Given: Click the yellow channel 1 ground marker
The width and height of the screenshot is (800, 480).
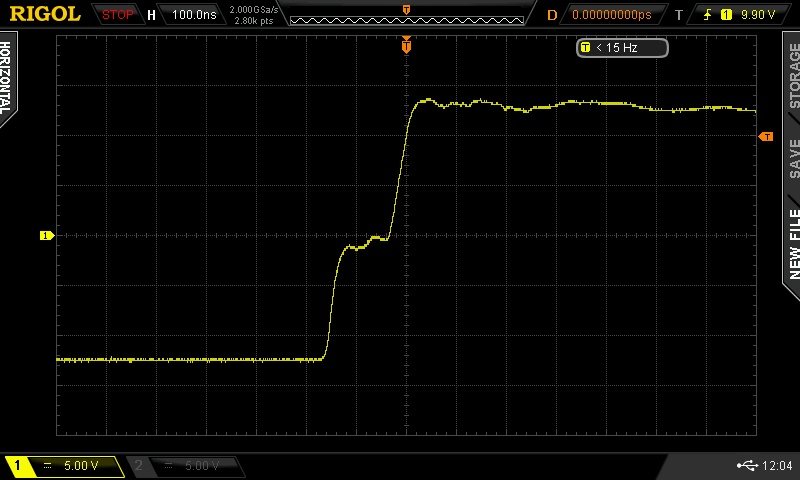Looking at the screenshot, I should 47,235.
